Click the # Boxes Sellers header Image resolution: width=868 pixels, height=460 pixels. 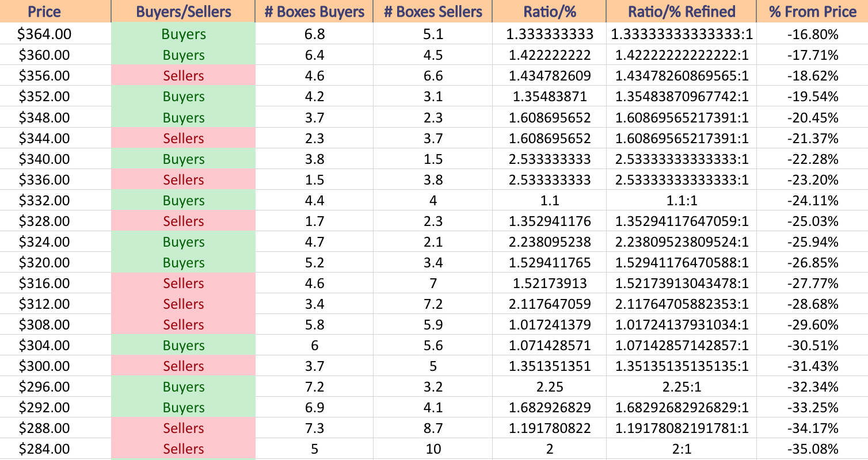point(433,11)
